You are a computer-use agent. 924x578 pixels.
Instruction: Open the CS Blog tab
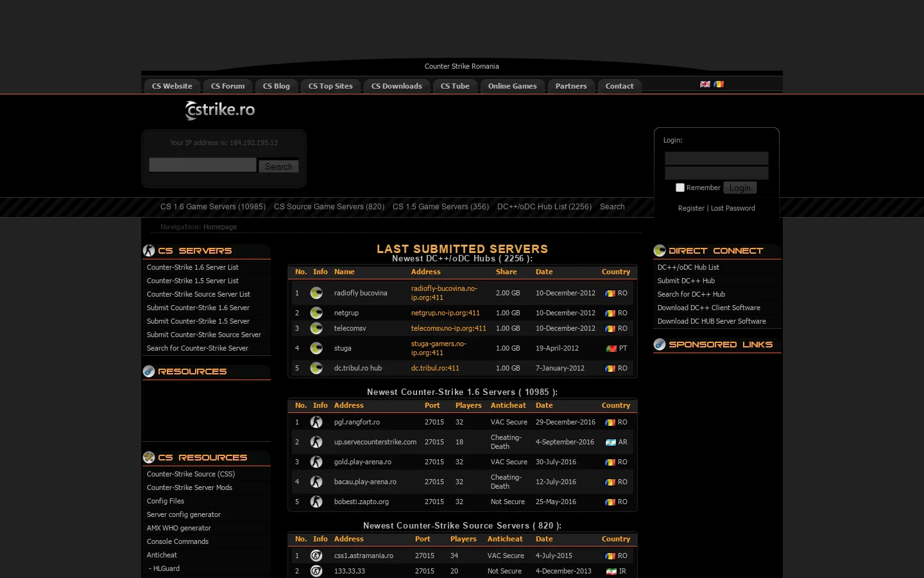tap(277, 86)
